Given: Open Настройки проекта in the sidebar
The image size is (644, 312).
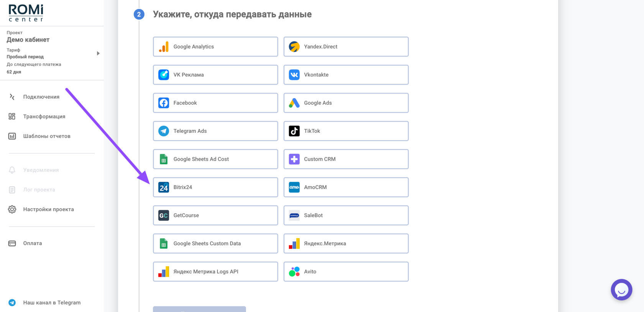Looking at the screenshot, I should click(48, 209).
